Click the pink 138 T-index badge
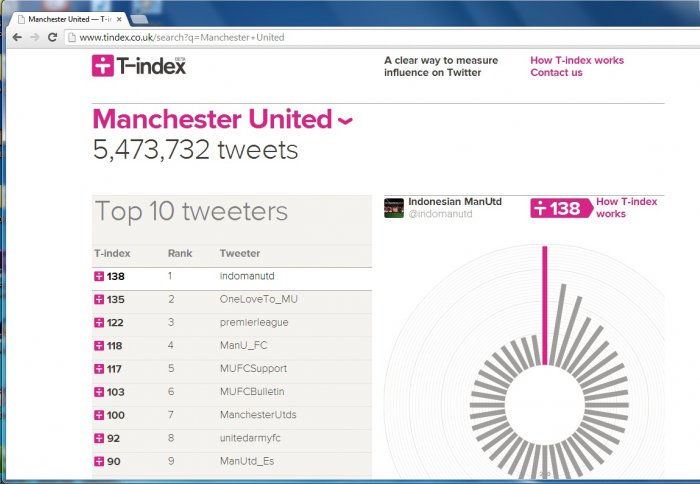 click(557, 208)
